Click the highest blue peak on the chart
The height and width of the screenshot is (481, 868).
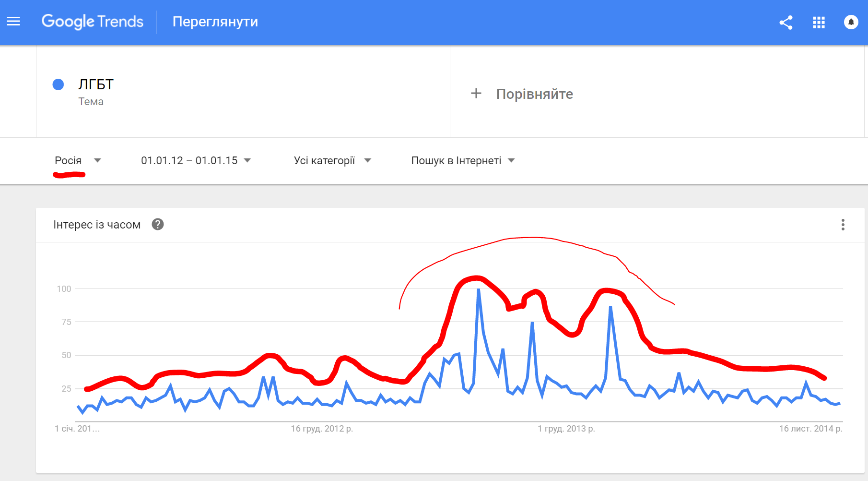[479, 289]
